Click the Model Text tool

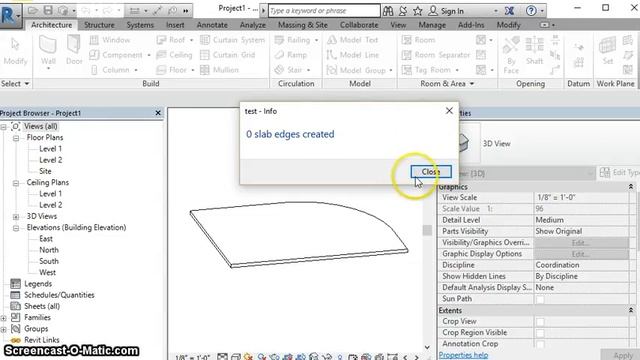353,40
